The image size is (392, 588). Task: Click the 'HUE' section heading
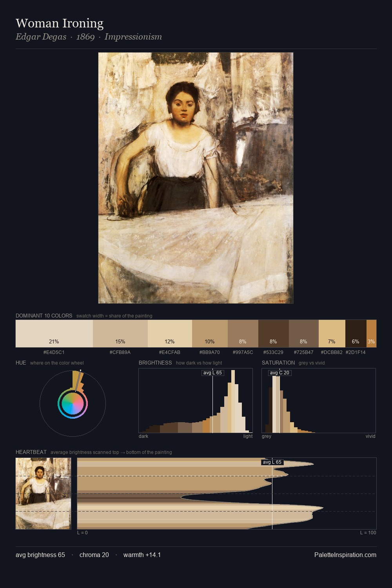[21, 363]
